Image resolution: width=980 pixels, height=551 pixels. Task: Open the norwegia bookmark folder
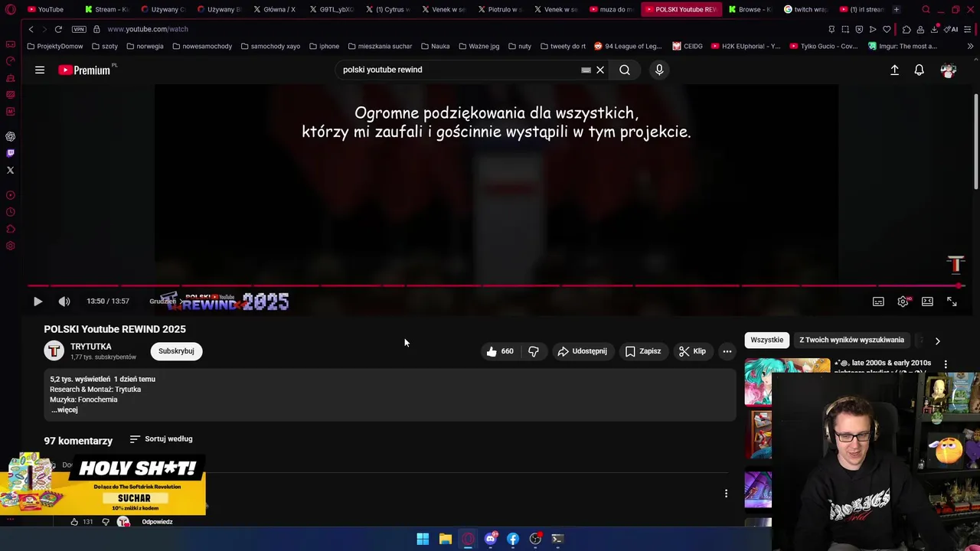pos(145,46)
